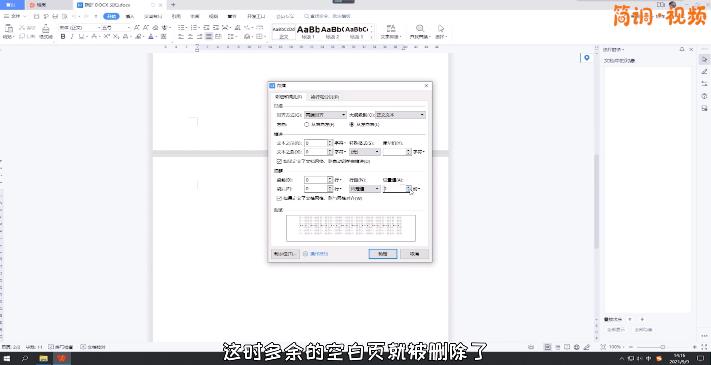Open the Find and Replace magnifier tool

pyautogui.click(x=420, y=29)
